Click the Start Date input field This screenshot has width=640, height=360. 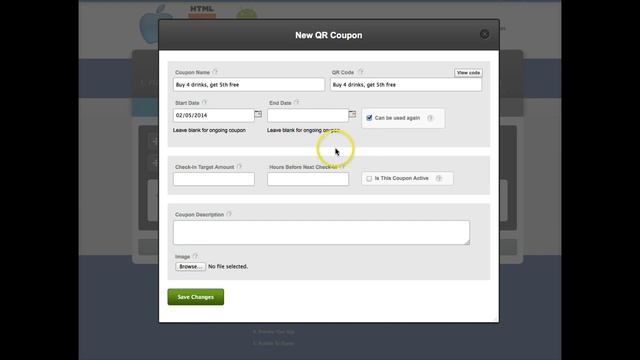[x=213, y=116]
